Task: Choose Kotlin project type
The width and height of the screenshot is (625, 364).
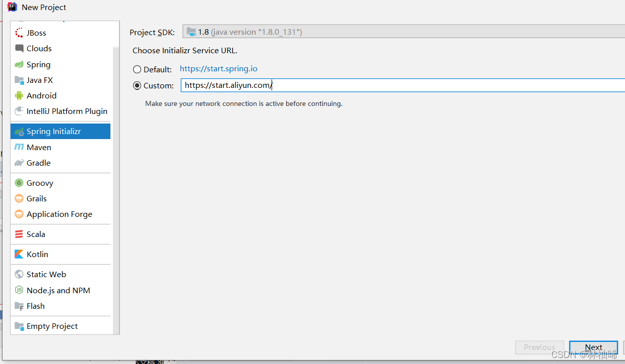Action: [60, 254]
